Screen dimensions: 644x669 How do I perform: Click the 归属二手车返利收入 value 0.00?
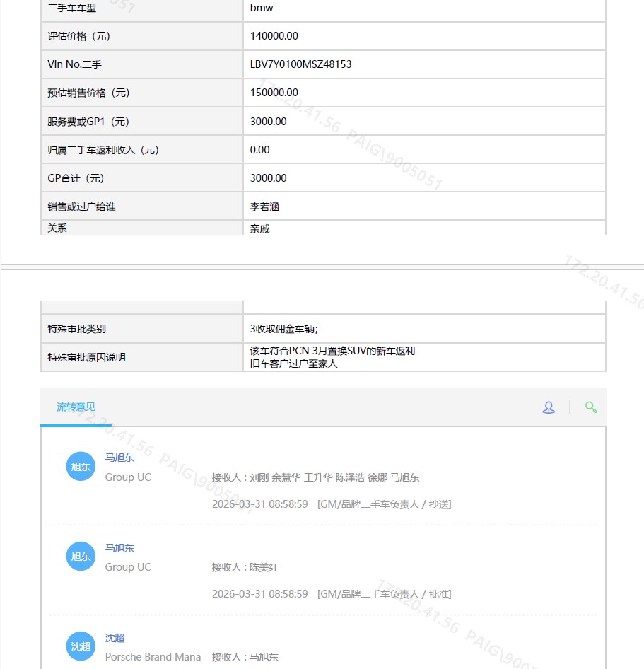(x=260, y=150)
